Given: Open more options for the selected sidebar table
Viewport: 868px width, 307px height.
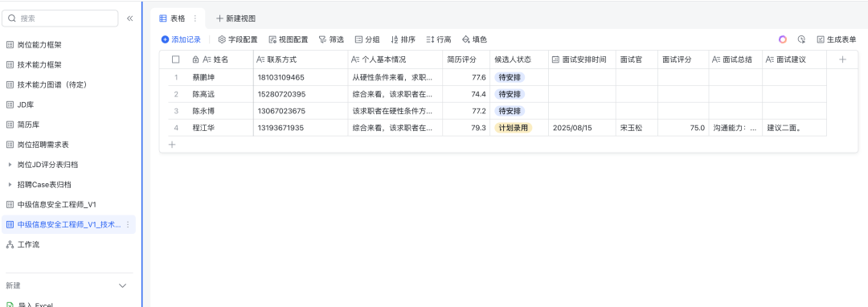Looking at the screenshot, I should coord(129,224).
